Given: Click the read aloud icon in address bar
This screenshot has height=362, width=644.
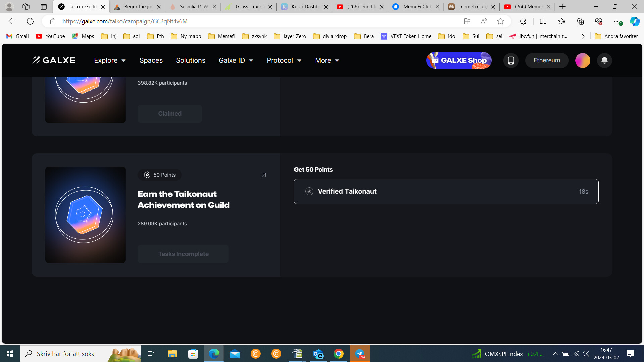Looking at the screenshot, I should click(x=484, y=21).
